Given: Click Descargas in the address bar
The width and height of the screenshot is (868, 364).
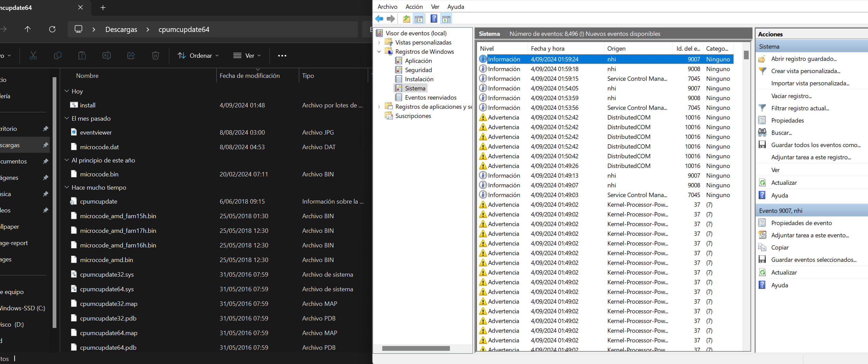Looking at the screenshot, I should (121, 30).
